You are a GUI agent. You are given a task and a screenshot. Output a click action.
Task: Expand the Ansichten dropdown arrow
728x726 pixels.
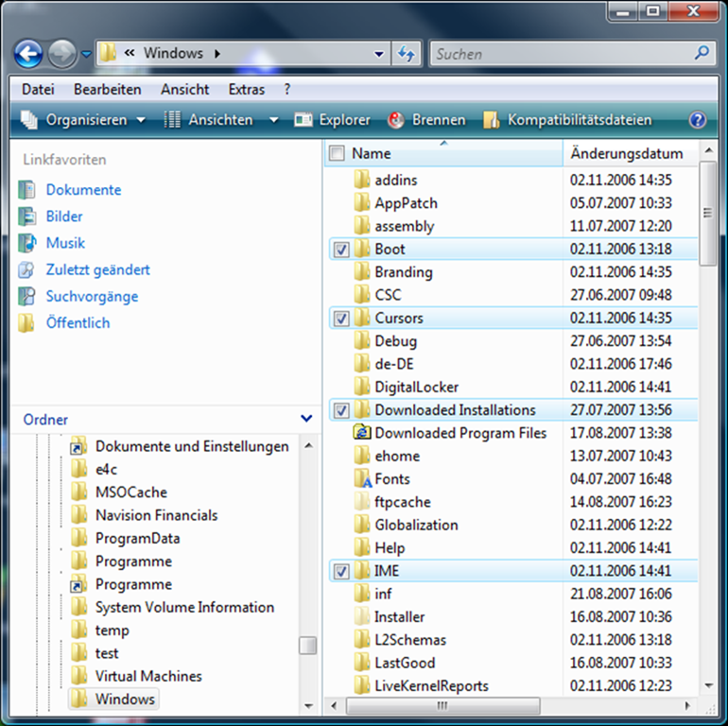(x=273, y=120)
